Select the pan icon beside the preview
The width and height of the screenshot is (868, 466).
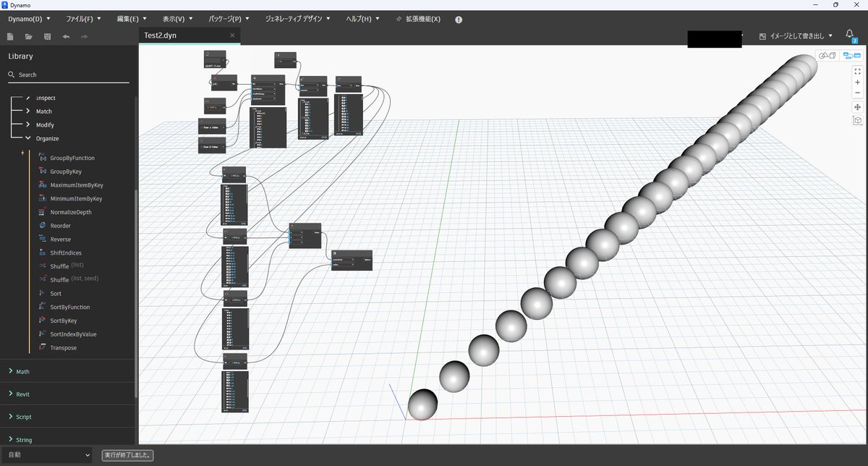coord(857,107)
